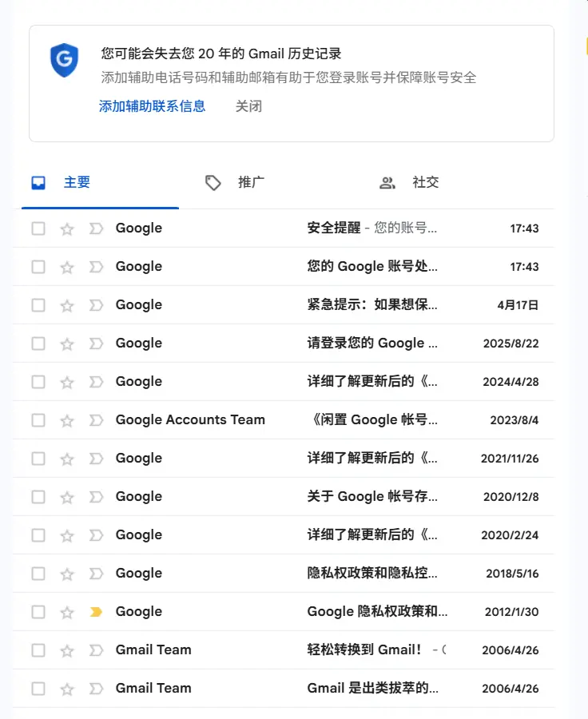Viewport: 588px width, 719px height.
Task: Select checkbox for 2012/1/30 email
Action: 38,612
